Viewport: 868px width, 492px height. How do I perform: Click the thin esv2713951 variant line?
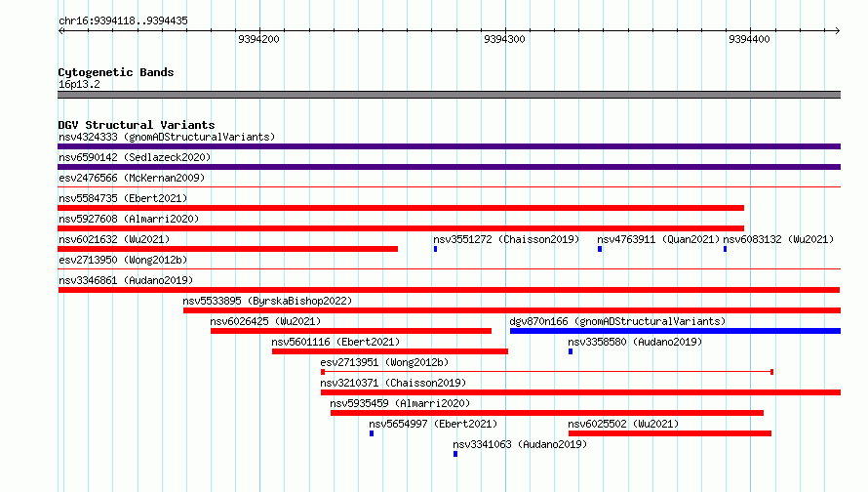pyautogui.click(x=547, y=372)
